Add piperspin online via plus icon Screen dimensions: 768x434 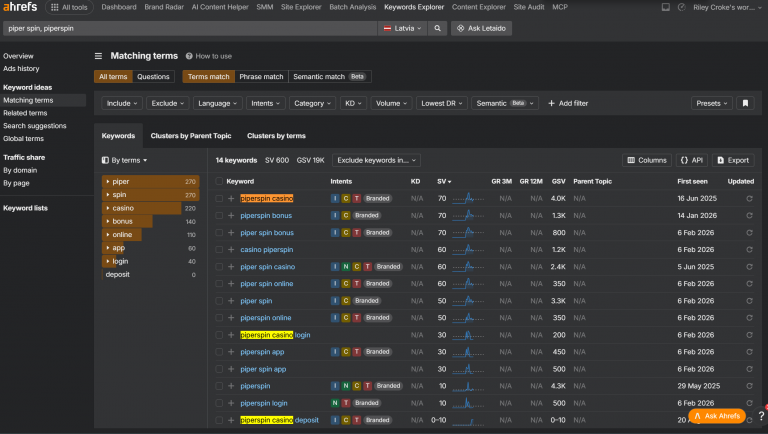[x=231, y=317]
